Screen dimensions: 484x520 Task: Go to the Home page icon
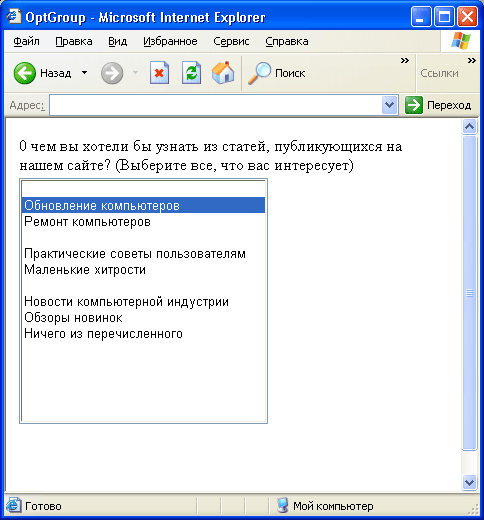223,73
